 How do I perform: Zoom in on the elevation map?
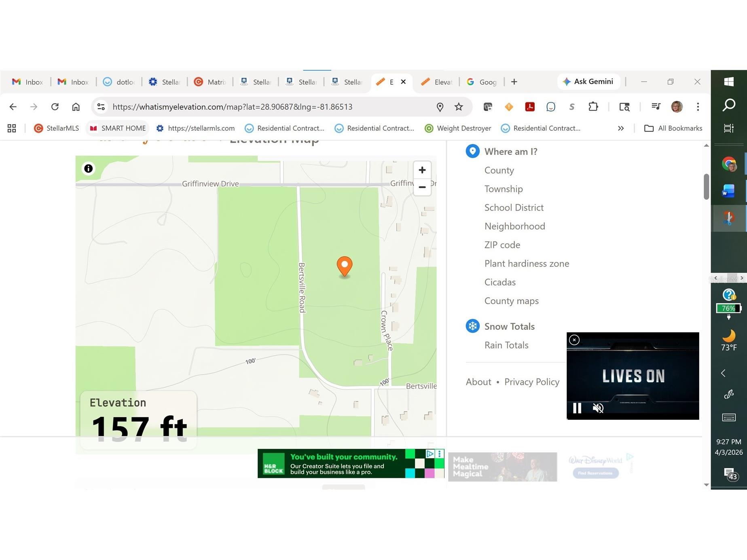point(422,170)
